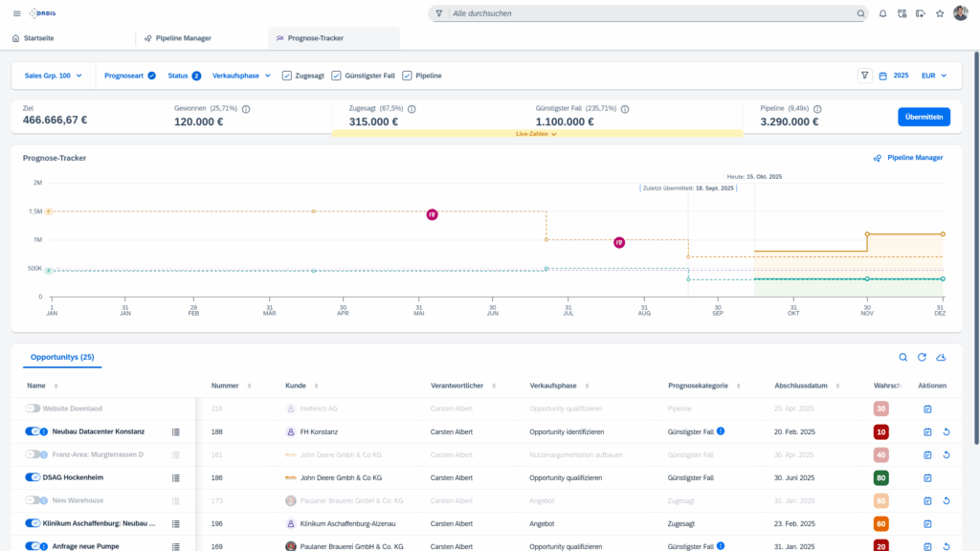
Task: Disable the Günstigster Fall checkbox
Action: pos(337,76)
